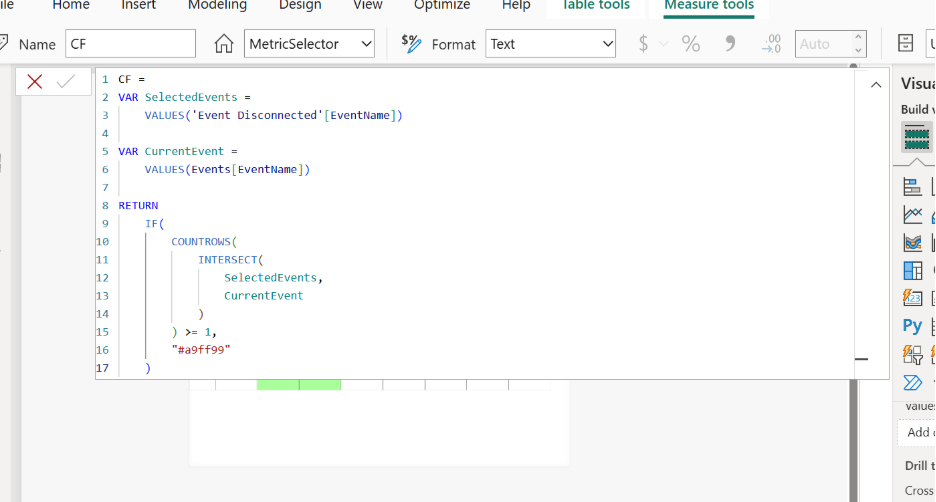Click the thousands separator comma icon
This screenshot has width=936, height=502.
[x=730, y=44]
